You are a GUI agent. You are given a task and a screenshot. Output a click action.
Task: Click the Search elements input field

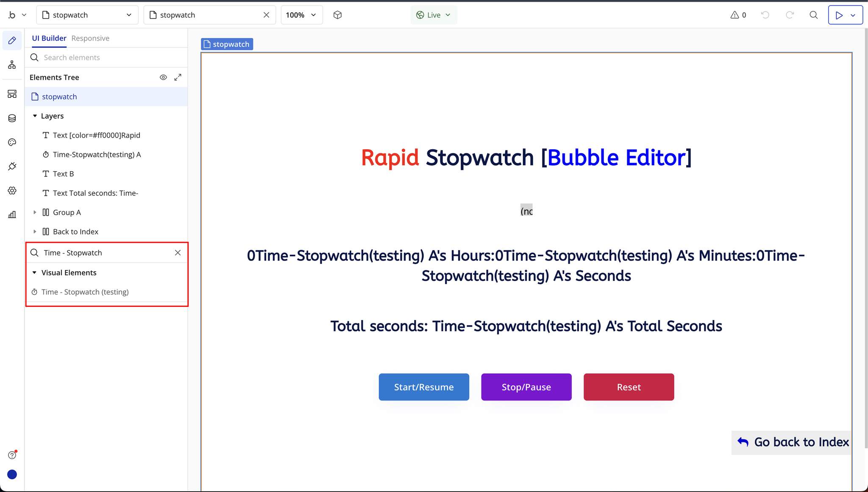click(x=110, y=58)
